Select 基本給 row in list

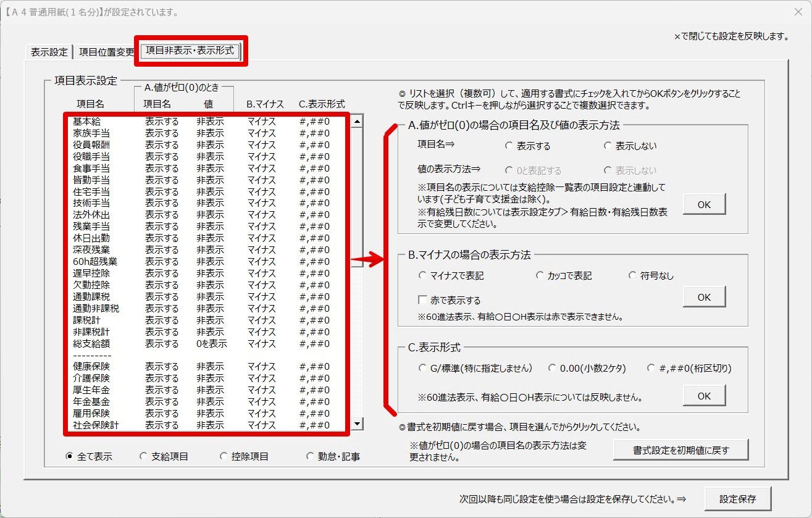click(x=208, y=122)
